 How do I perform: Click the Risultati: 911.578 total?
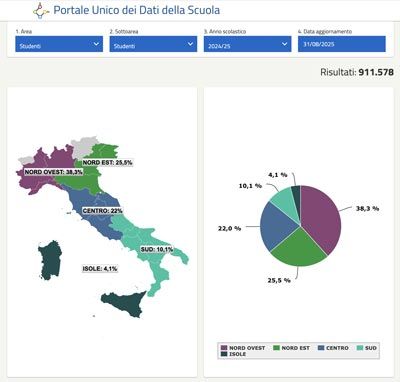coord(357,72)
